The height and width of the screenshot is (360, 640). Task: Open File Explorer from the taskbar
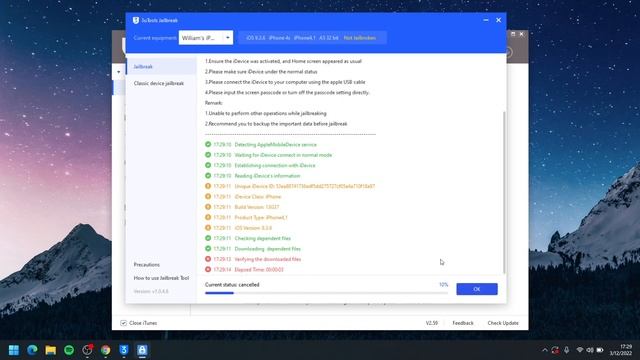(x=51, y=350)
